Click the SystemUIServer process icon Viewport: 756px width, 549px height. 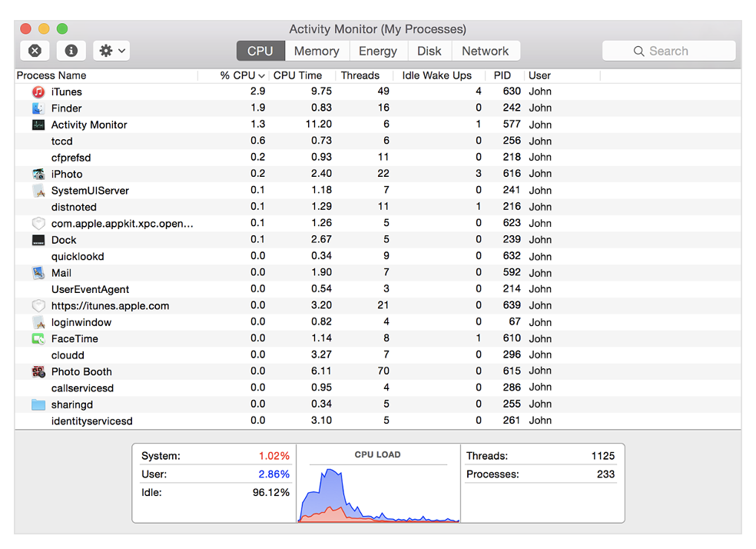pos(38,191)
